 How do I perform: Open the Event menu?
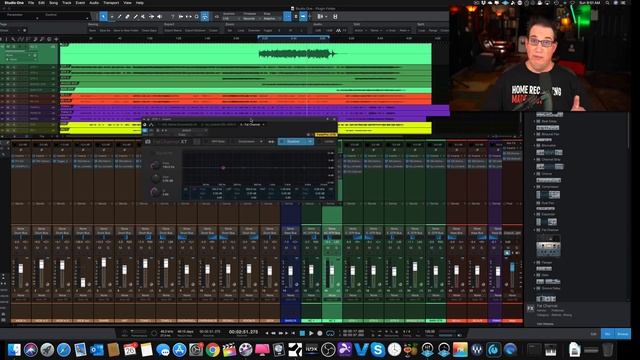pyautogui.click(x=80, y=3)
